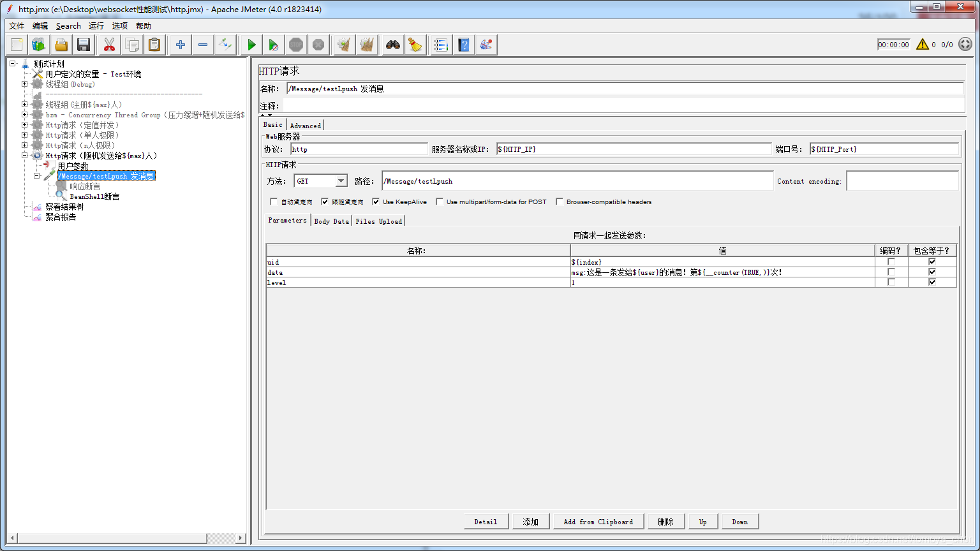The width and height of the screenshot is (980, 551).
Task: Open the 编辑 menu
Action: [40, 26]
